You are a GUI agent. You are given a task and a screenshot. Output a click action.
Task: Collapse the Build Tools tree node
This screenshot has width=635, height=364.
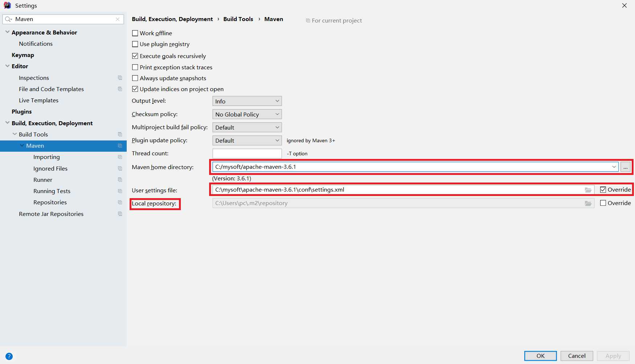(x=15, y=134)
